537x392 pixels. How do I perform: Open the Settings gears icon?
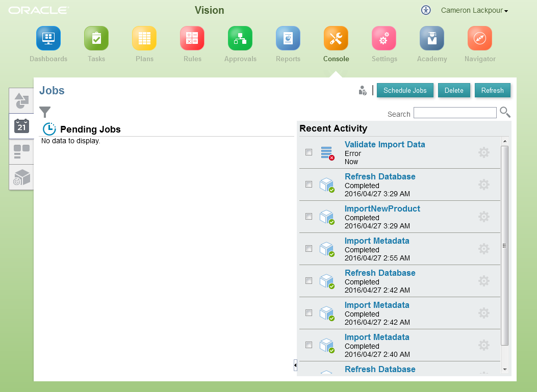click(384, 38)
